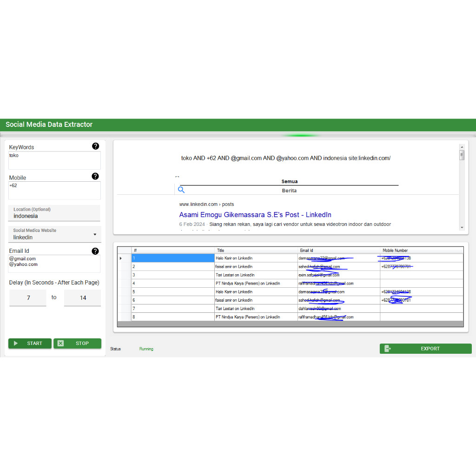
Task: Select the Berita tab in search results
Action: pyautogui.click(x=289, y=191)
